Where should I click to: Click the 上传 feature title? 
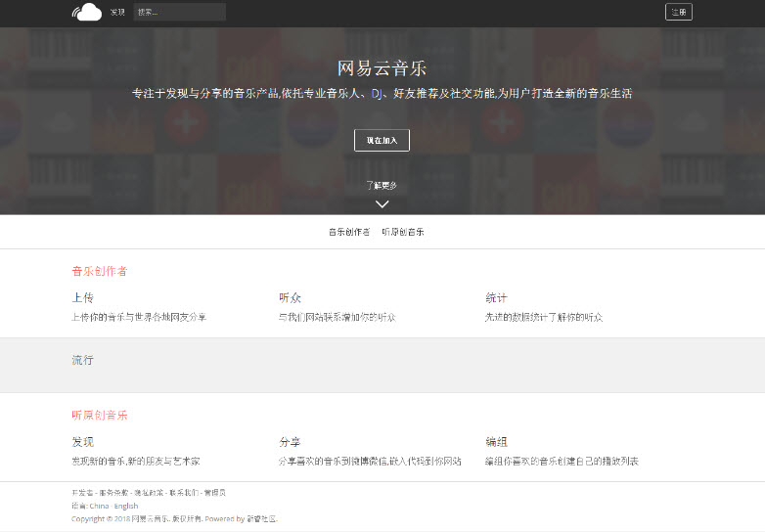pyautogui.click(x=83, y=297)
